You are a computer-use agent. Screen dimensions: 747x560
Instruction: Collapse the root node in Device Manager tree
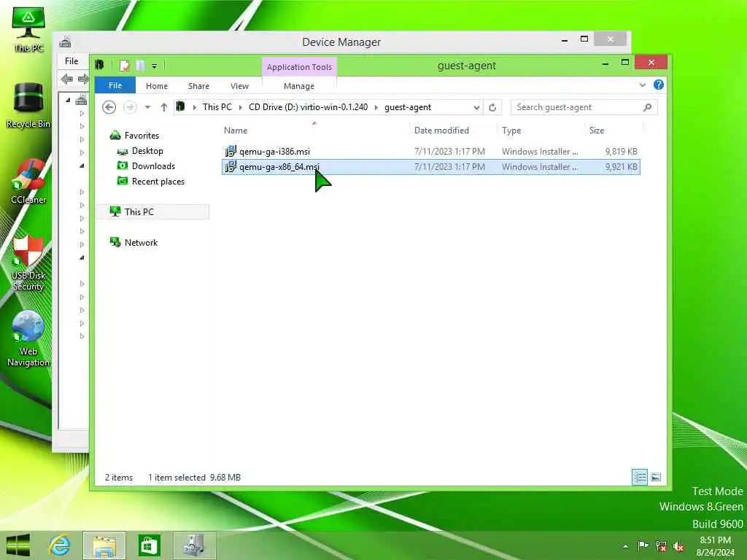tap(68, 100)
